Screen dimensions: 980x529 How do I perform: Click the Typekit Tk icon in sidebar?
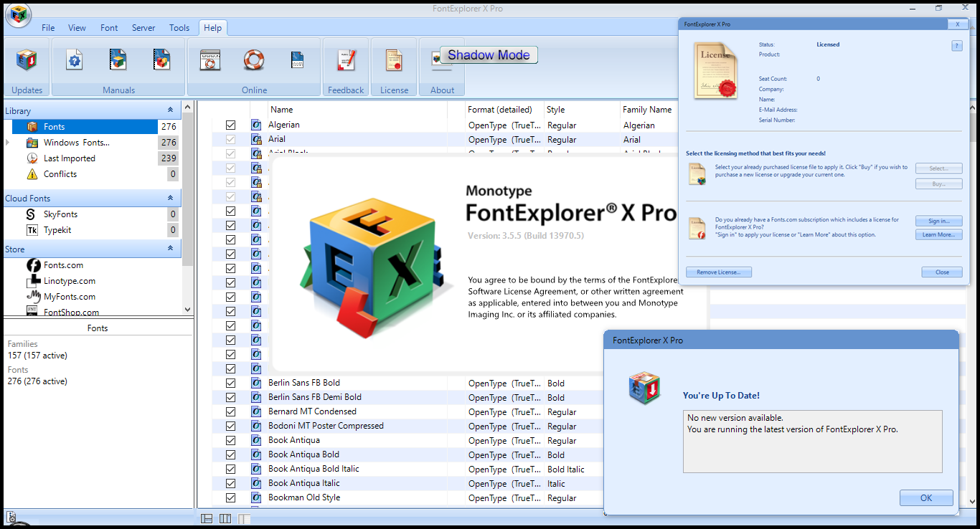[32, 230]
